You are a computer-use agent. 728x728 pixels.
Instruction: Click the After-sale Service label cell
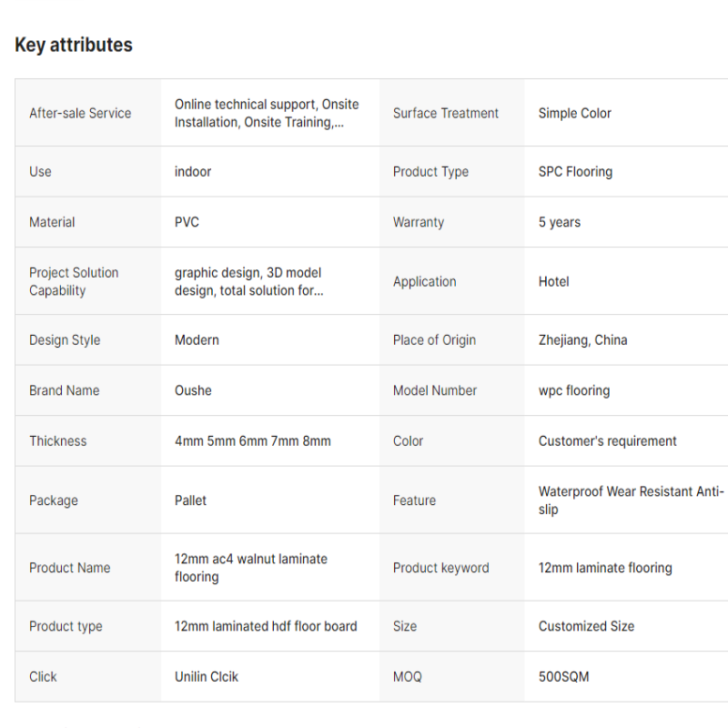point(80,114)
